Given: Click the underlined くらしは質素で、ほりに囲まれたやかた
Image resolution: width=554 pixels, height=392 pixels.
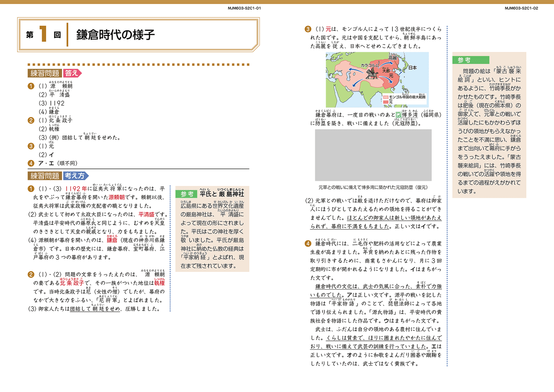Looking at the screenshot, I should pos(384,338).
